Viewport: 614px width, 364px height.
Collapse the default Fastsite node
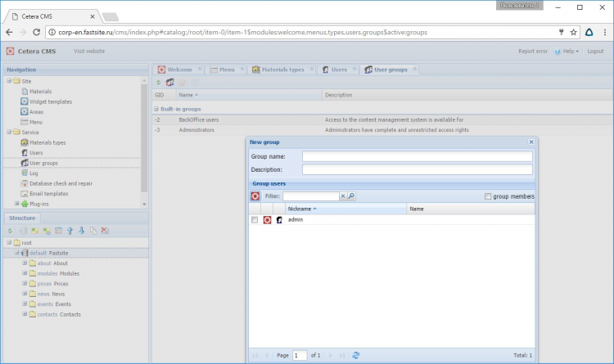(x=17, y=253)
